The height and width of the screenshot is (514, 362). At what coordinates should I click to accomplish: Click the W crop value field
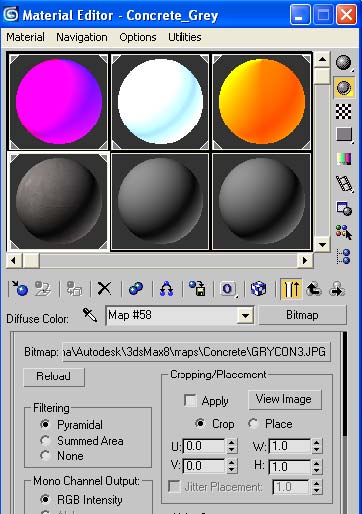coord(290,446)
